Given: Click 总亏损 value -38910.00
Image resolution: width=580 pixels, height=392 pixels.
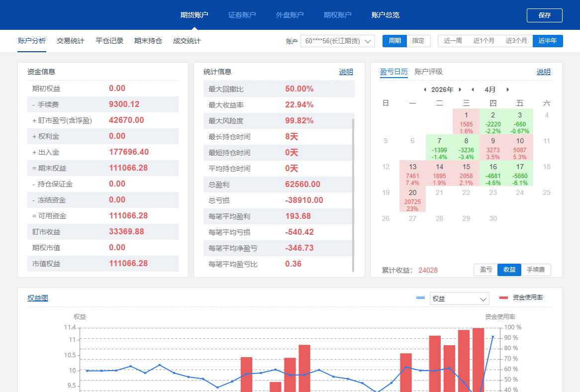Looking at the screenshot, I should (x=304, y=200).
